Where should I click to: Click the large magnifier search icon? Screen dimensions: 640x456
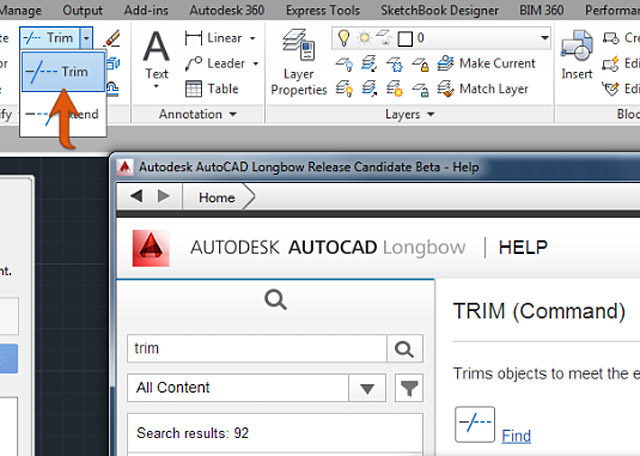[276, 300]
